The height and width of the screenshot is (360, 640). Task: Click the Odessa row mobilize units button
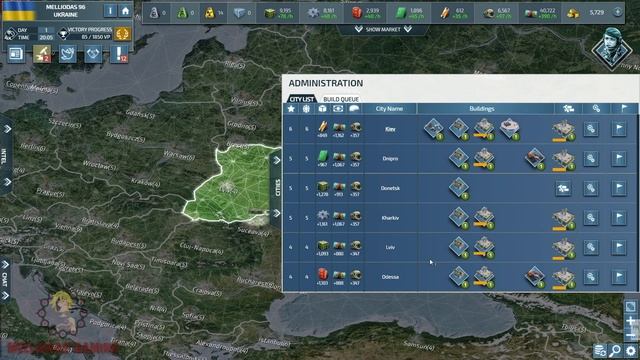click(591, 277)
